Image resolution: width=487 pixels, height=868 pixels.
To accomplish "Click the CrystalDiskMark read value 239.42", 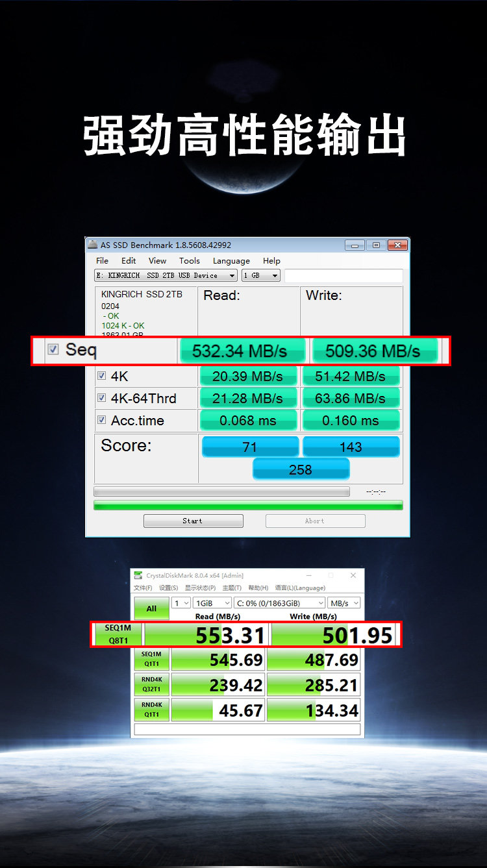I will (218, 685).
